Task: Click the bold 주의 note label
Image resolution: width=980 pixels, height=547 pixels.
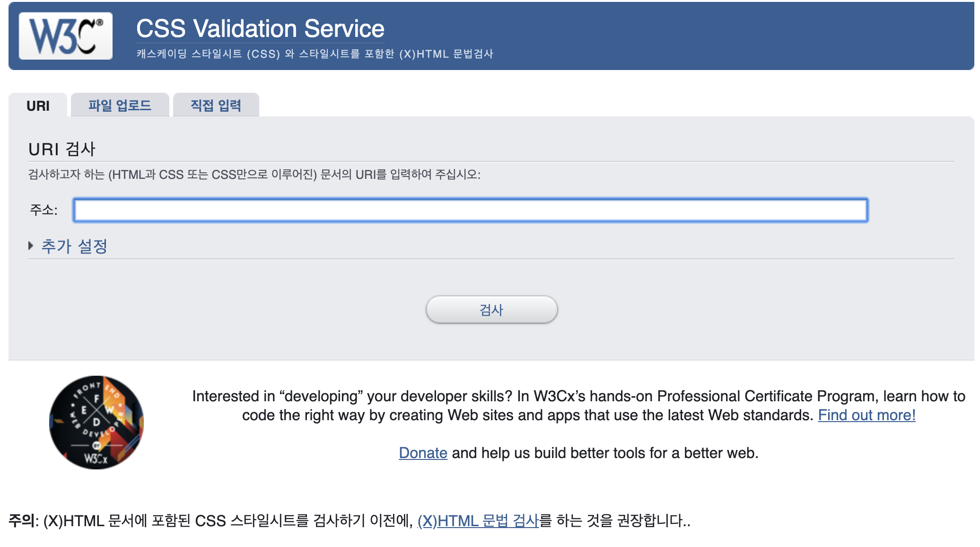Action: pyautogui.click(x=22, y=521)
